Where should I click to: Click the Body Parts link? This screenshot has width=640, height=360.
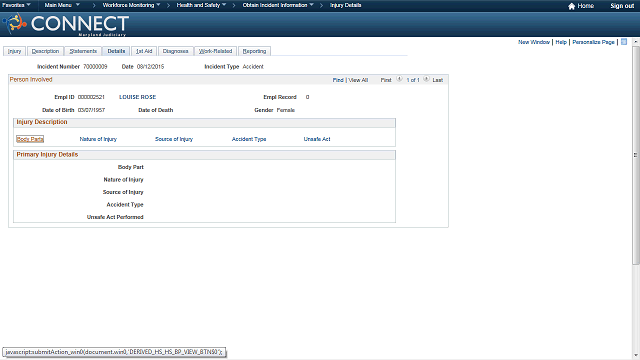pyautogui.click(x=30, y=139)
